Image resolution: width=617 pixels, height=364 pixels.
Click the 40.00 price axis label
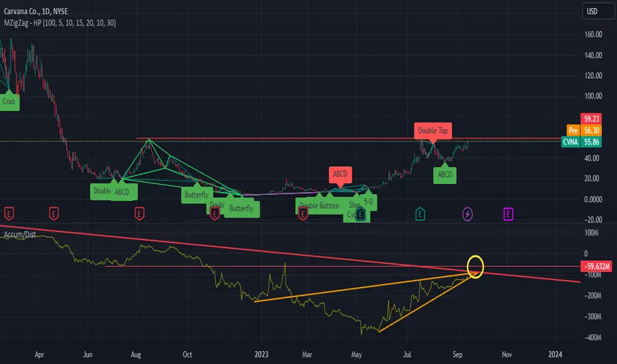point(591,158)
